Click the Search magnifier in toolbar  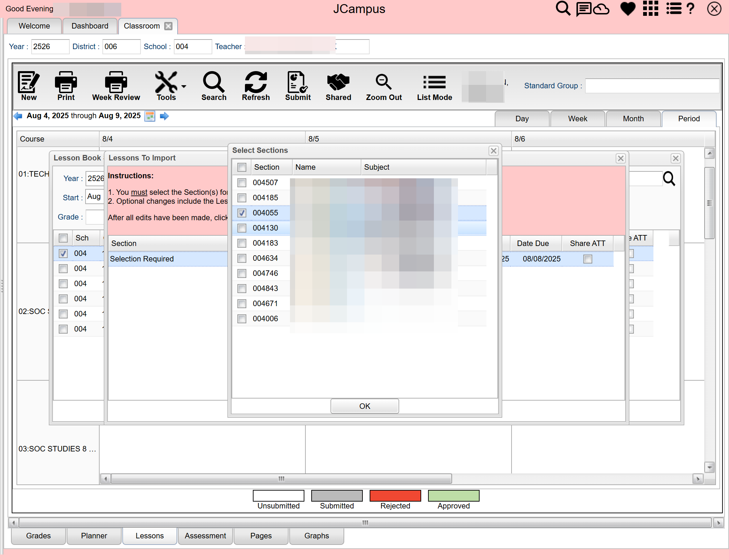[214, 86]
